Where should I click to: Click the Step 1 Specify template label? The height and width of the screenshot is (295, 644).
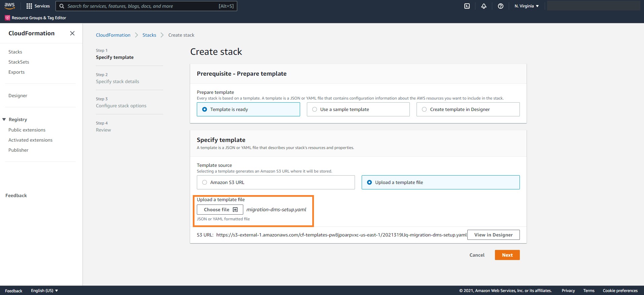(115, 57)
